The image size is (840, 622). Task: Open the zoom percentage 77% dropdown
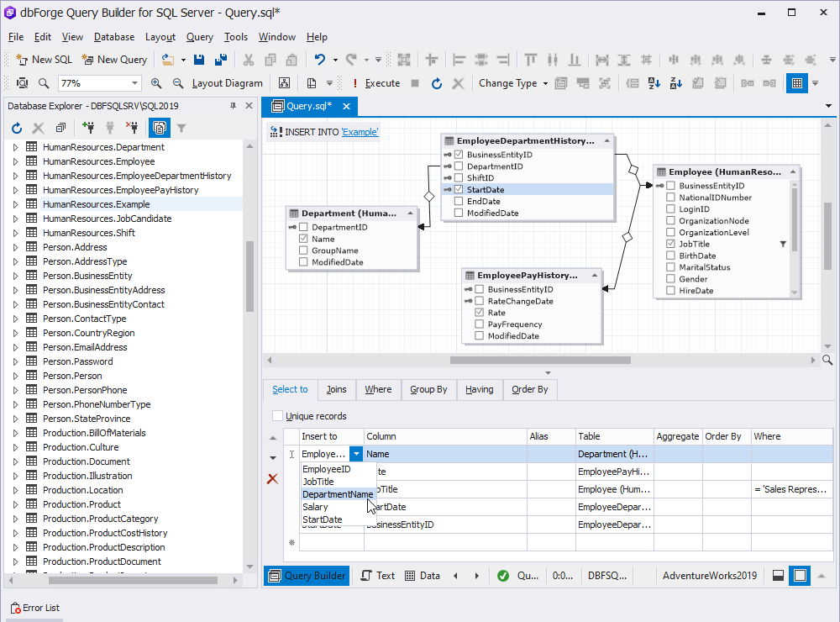coord(134,83)
